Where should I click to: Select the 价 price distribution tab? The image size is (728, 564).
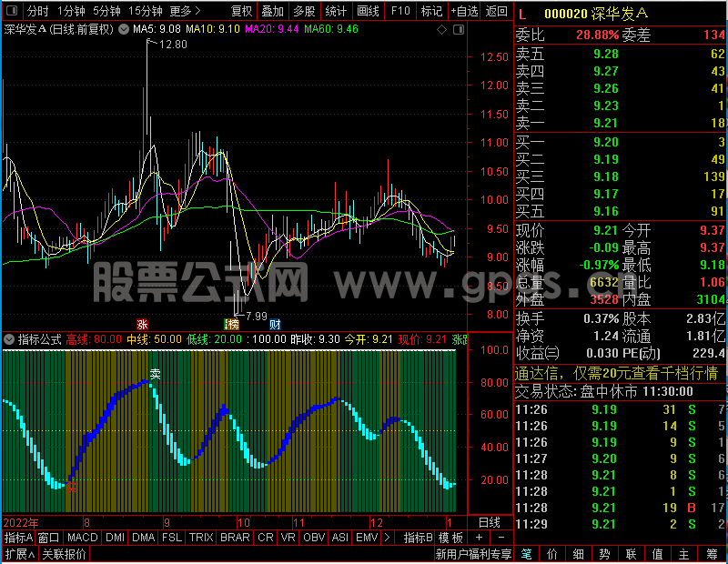point(552,554)
